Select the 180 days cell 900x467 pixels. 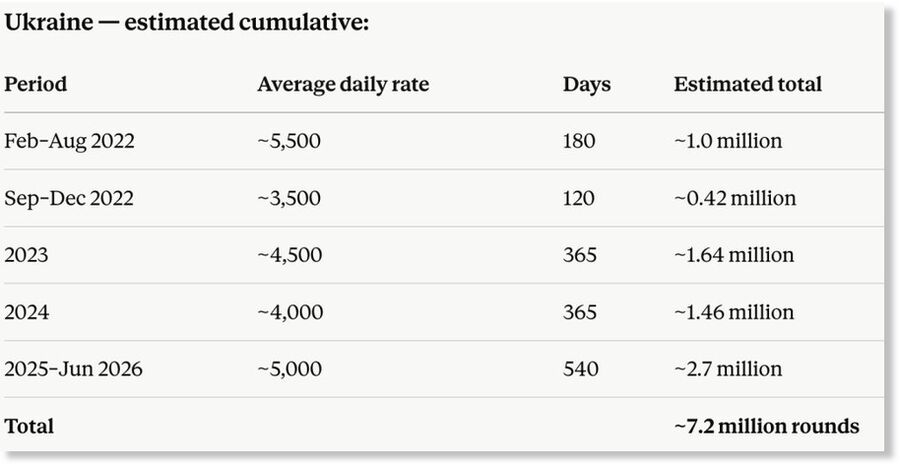tap(579, 141)
